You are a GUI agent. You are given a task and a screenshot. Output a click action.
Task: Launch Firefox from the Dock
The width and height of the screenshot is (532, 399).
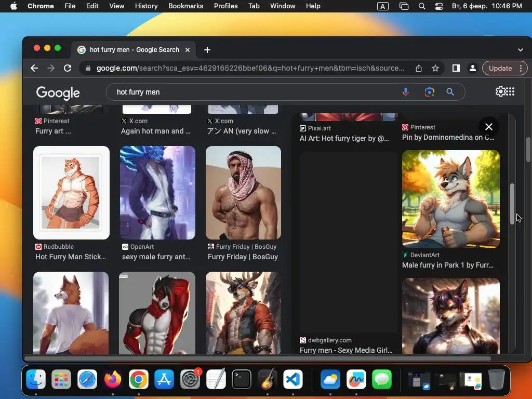[x=113, y=379]
